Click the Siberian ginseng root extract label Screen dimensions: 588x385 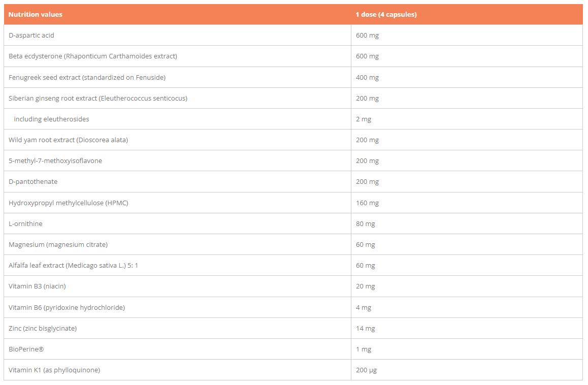tap(98, 99)
